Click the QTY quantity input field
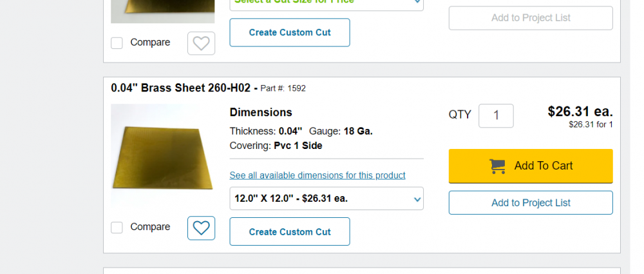 click(x=496, y=115)
